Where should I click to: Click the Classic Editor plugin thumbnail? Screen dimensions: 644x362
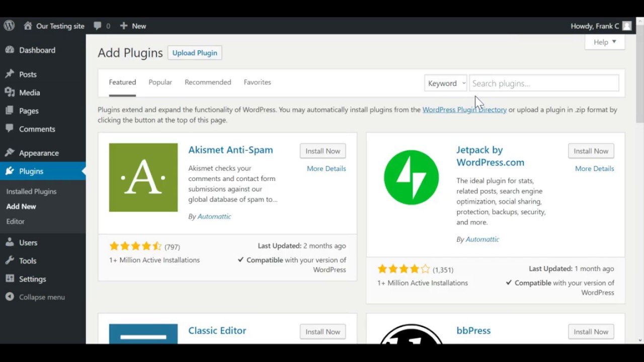click(143, 334)
